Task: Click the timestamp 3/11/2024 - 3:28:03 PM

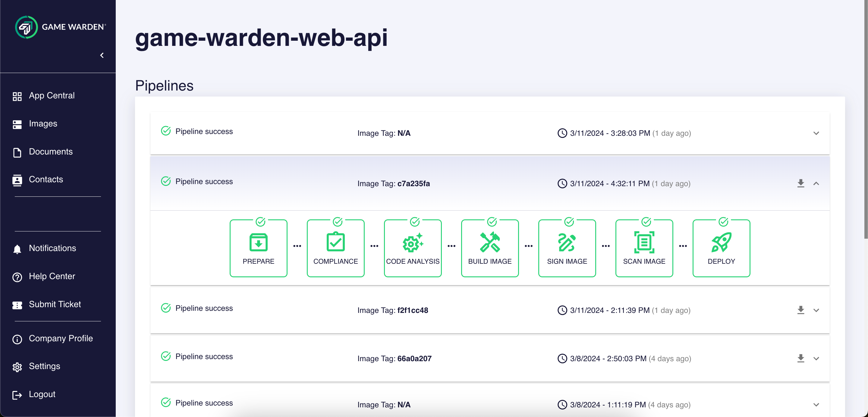Action: 610,133
